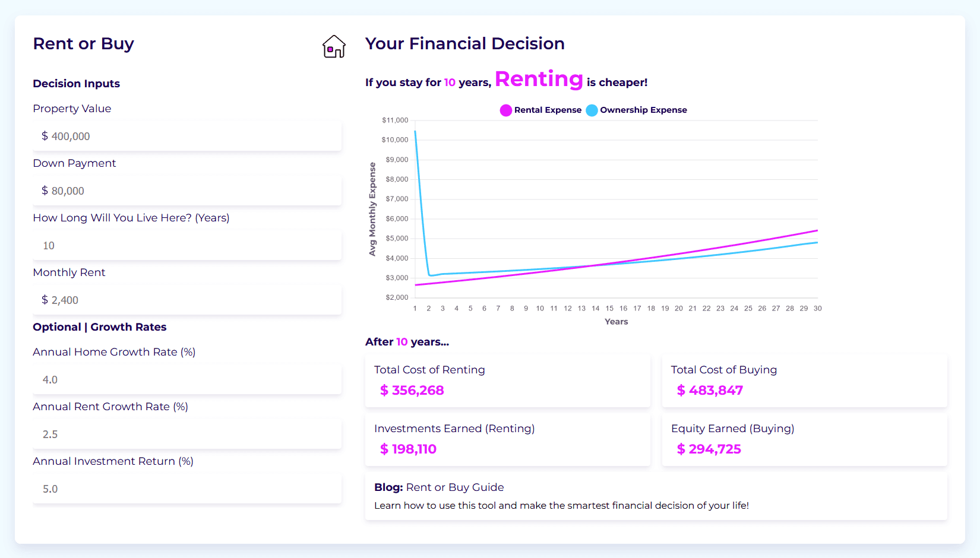Screen dimensions: 980x558
Task: Click the large Renting result word
Action: click(x=539, y=80)
